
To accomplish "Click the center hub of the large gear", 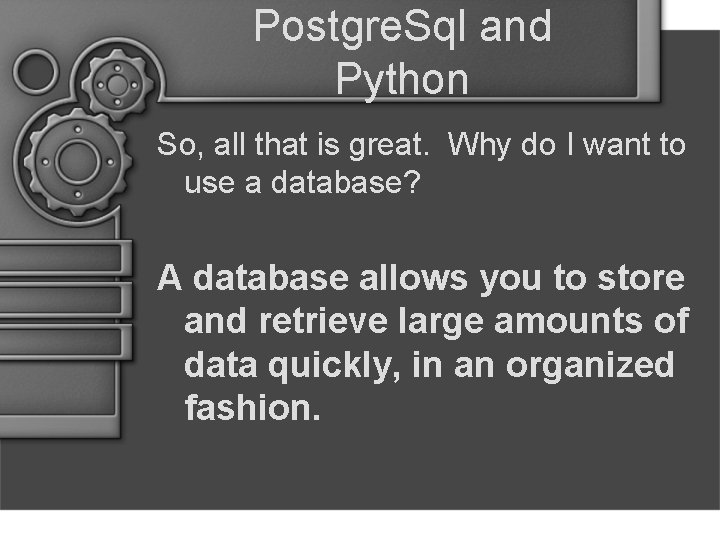I will tap(78, 162).
